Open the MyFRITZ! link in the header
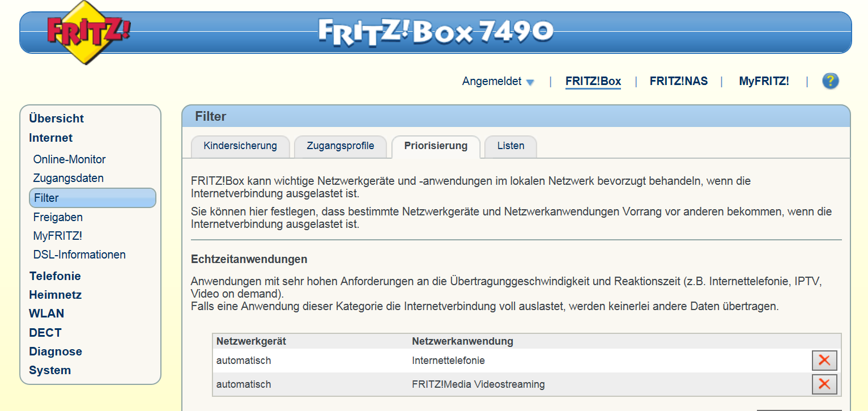 pyautogui.click(x=764, y=81)
